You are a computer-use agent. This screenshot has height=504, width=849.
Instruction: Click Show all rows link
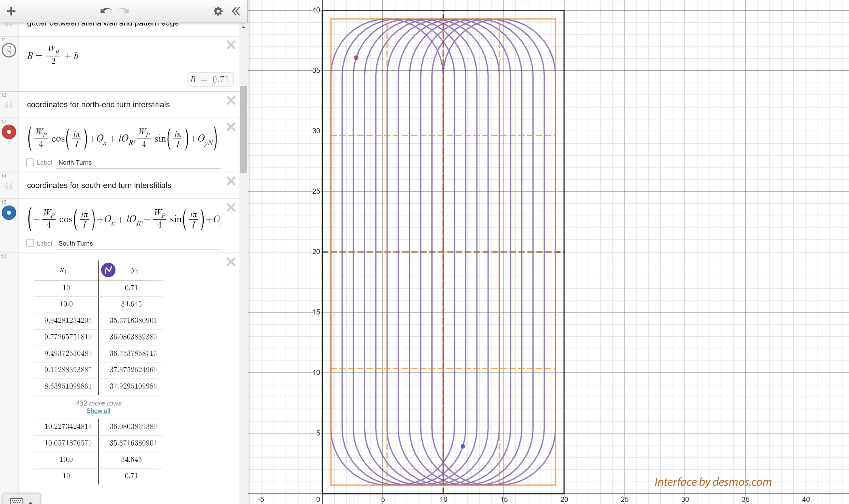click(98, 411)
